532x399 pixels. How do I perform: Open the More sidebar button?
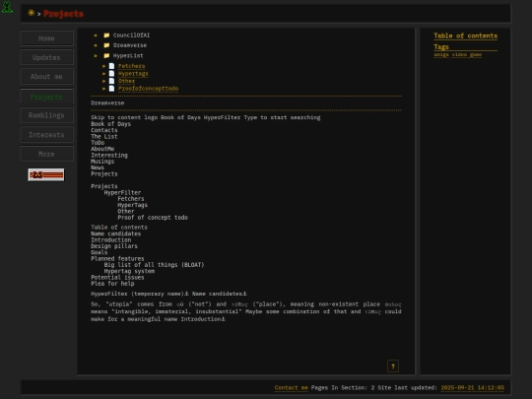(x=46, y=154)
